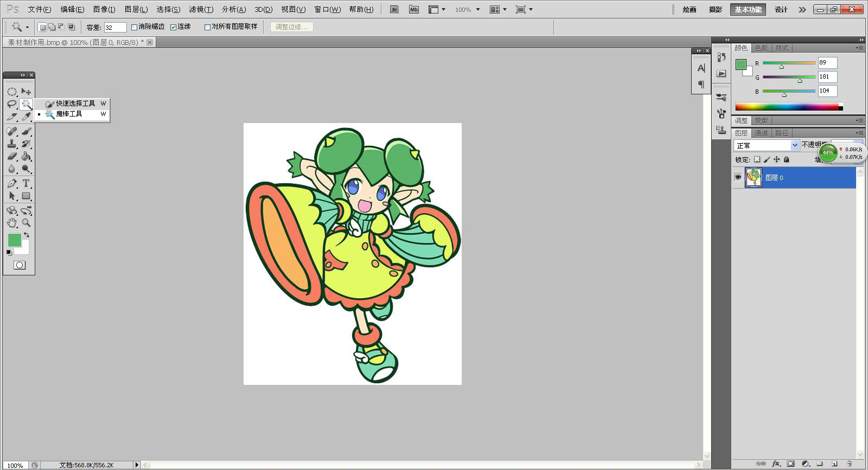Select the Hand tool

coord(11,222)
